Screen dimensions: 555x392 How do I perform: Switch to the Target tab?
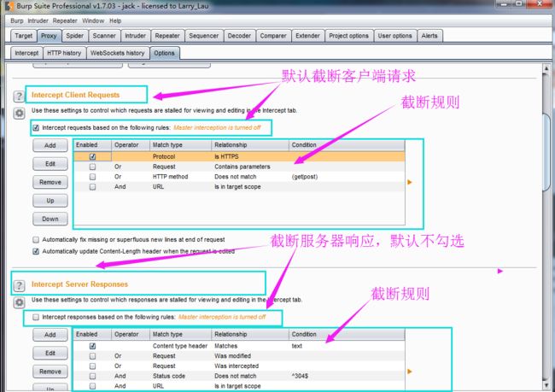(24, 36)
